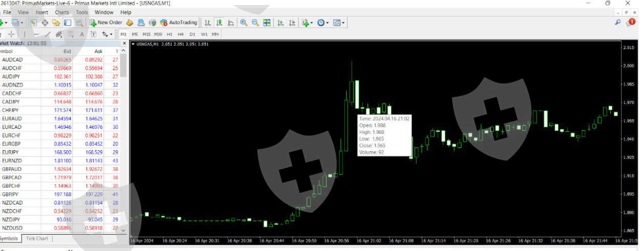Select the Crosshair tool
The height and width of the screenshot is (251, 644).
[x=11, y=34]
